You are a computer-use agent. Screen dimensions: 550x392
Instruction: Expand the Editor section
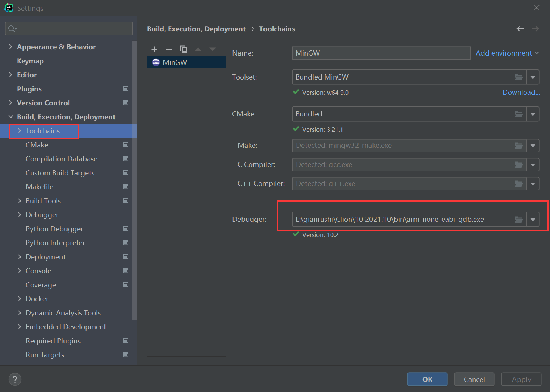[x=10, y=75]
